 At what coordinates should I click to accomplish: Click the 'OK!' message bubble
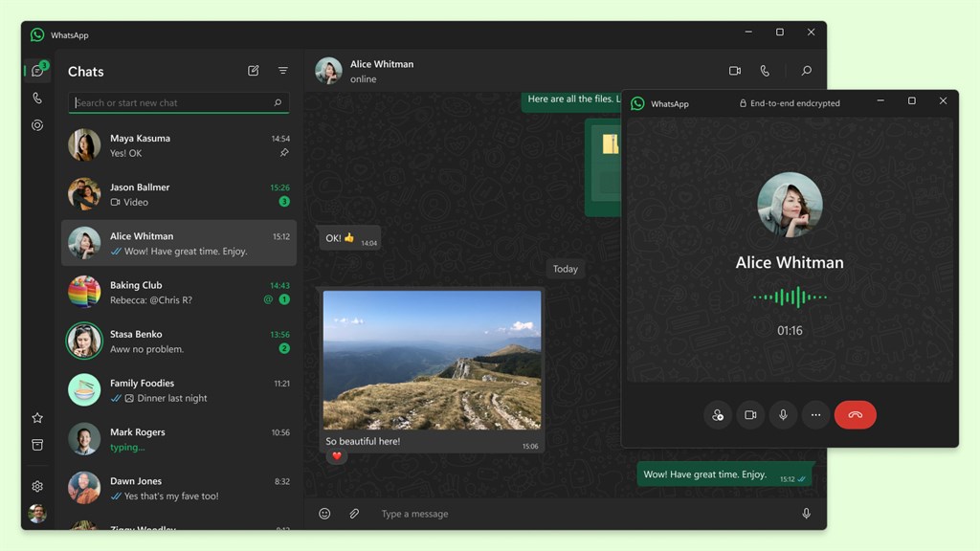(350, 238)
